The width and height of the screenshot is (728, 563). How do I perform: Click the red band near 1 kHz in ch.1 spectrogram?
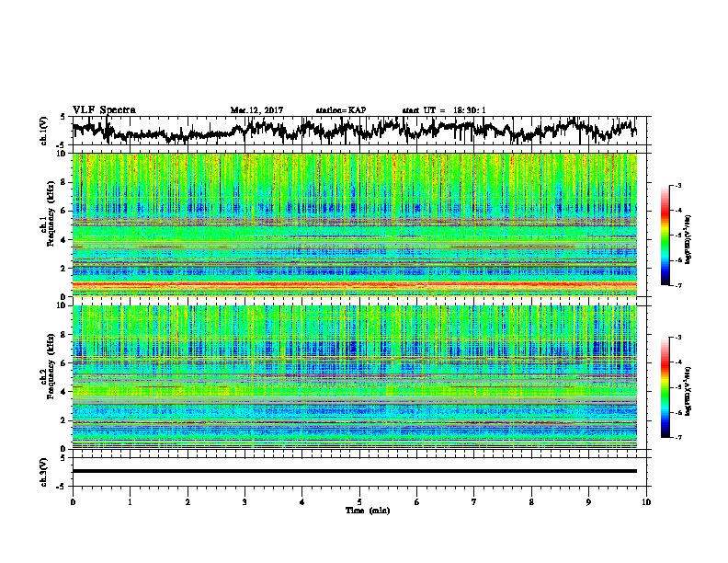click(x=354, y=284)
